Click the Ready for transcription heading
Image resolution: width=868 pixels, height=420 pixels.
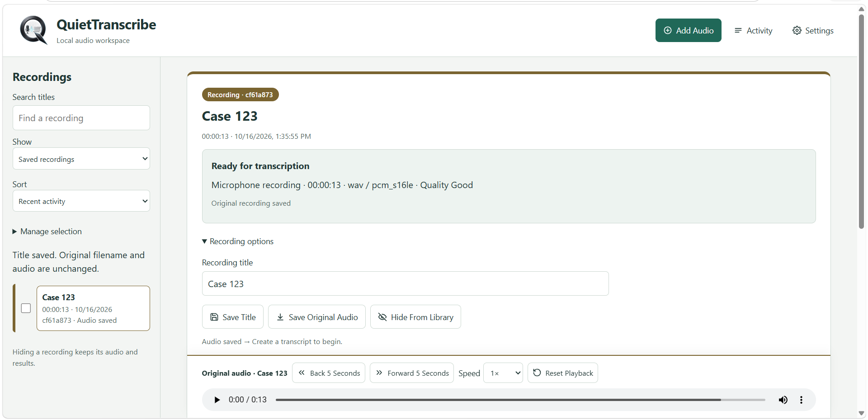260,166
